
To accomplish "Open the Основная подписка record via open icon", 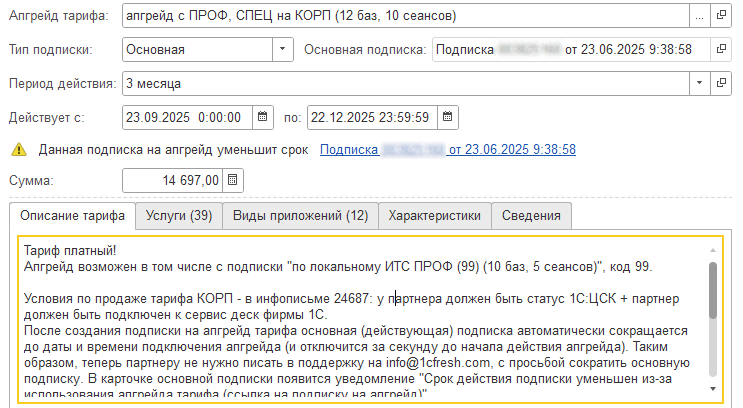I will tap(721, 48).
